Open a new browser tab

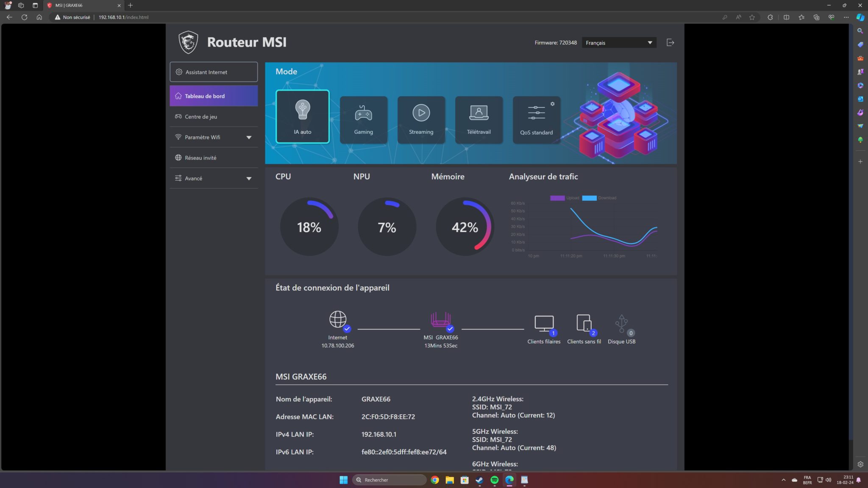click(131, 6)
